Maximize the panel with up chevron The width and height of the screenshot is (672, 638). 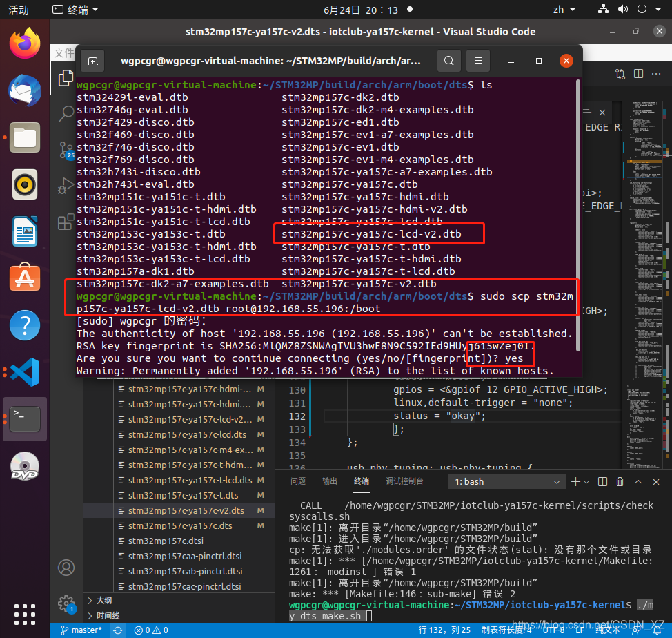pos(638,481)
